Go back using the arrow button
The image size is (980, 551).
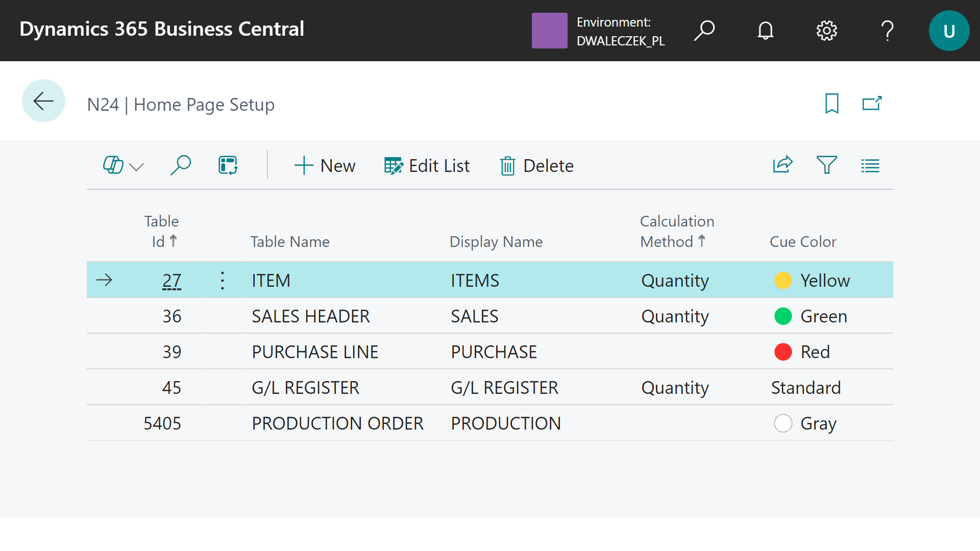(x=43, y=101)
